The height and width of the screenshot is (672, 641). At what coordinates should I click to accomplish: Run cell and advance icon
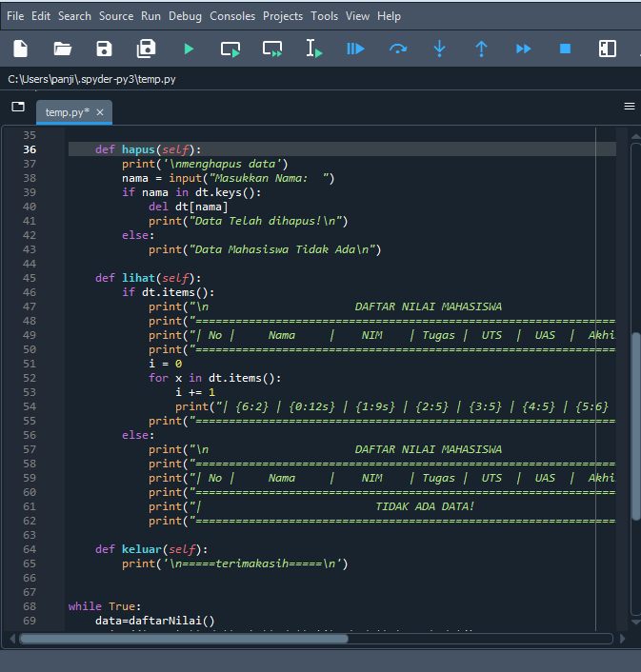(272, 49)
